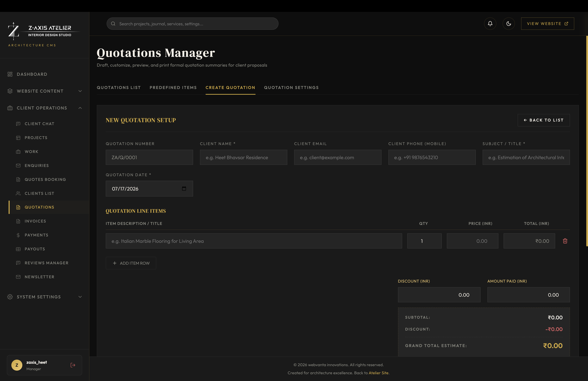Screen dimensions: 588x381
Task: Toggle dark mode moon icon
Action: pos(509,24)
